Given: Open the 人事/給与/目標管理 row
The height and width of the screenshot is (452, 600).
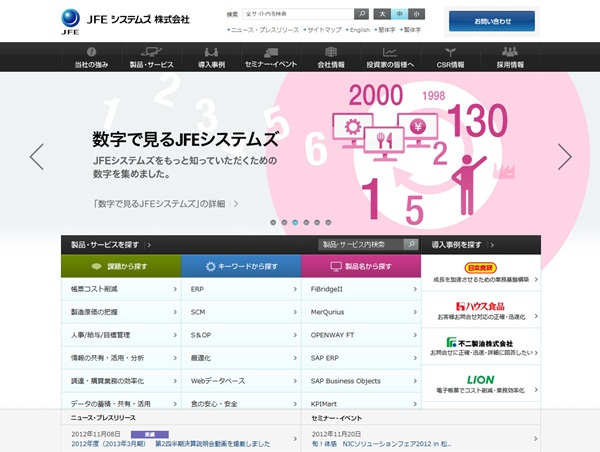Looking at the screenshot, I should (x=121, y=335).
